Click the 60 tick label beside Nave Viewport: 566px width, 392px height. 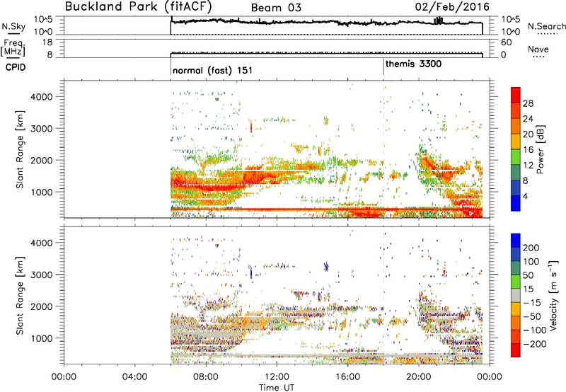506,42
